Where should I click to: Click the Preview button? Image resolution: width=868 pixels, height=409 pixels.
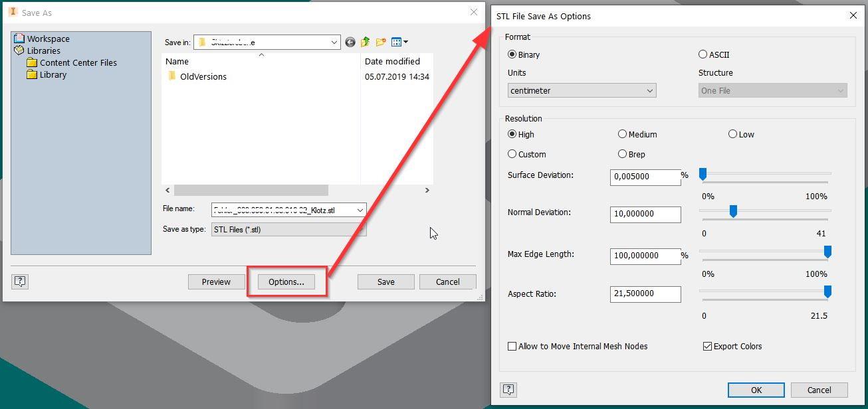pyautogui.click(x=217, y=282)
